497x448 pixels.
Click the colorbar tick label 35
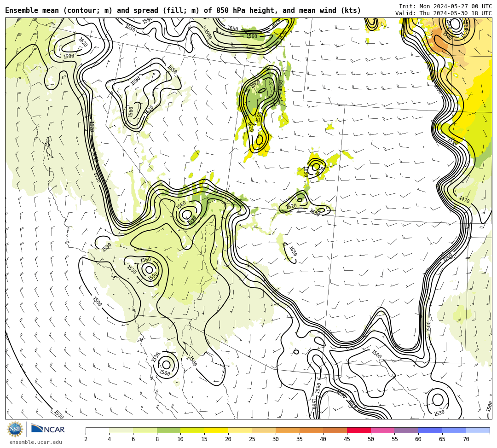[300, 439]
